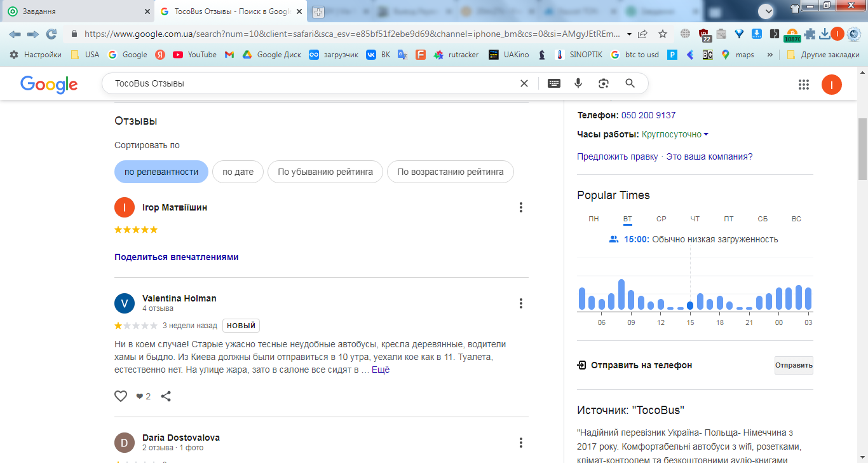Screen dimensions: 868x463
Task: Open options menu for Ігор Матвіїшин review
Action: click(x=521, y=207)
